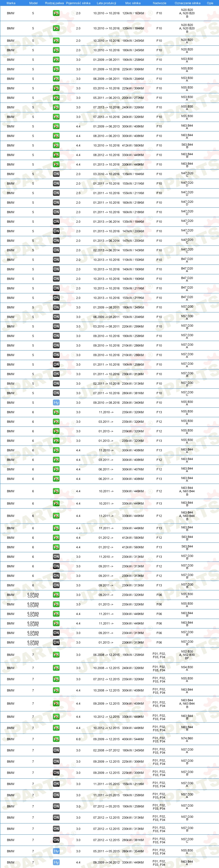The image size is (219, 868).
Task: Click the 250kW / 340KM power cell
Action: (x=133, y=403)
